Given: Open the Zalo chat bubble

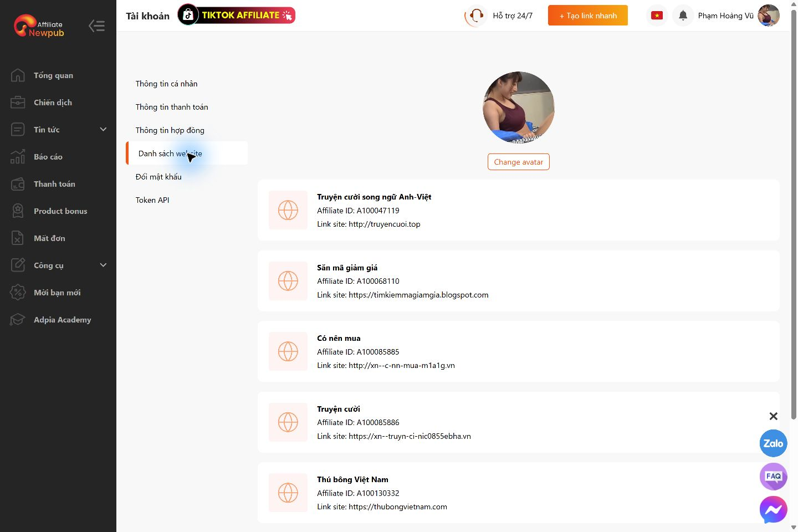Looking at the screenshot, I should [x=773, y=443].
